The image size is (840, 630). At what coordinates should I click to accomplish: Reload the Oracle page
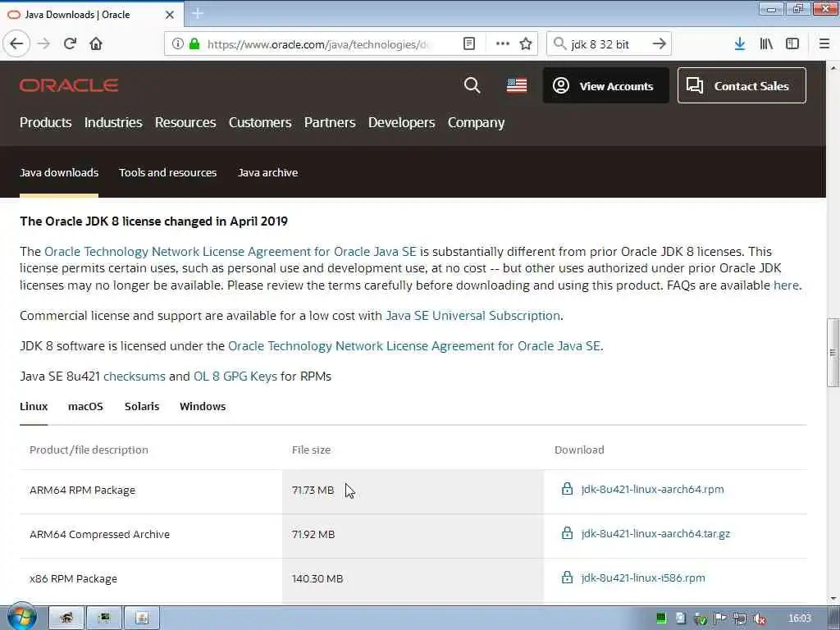pos(71,44)
